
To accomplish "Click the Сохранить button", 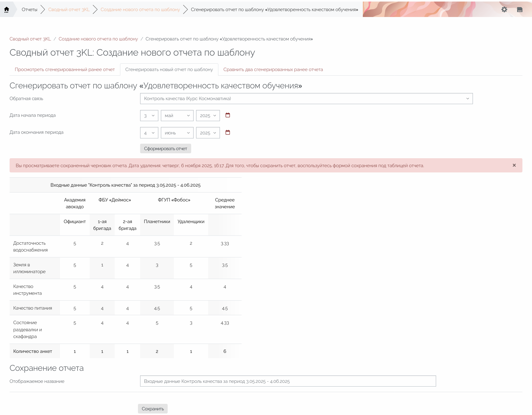I will 153,409.
